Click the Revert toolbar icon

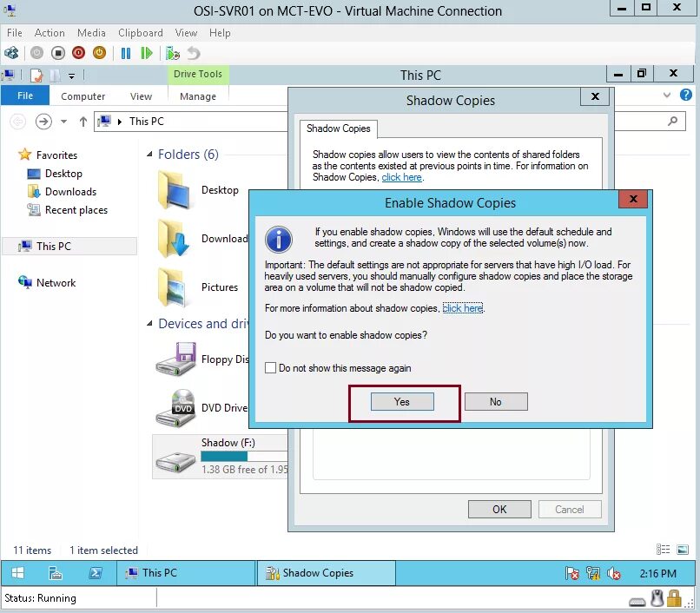194,53
